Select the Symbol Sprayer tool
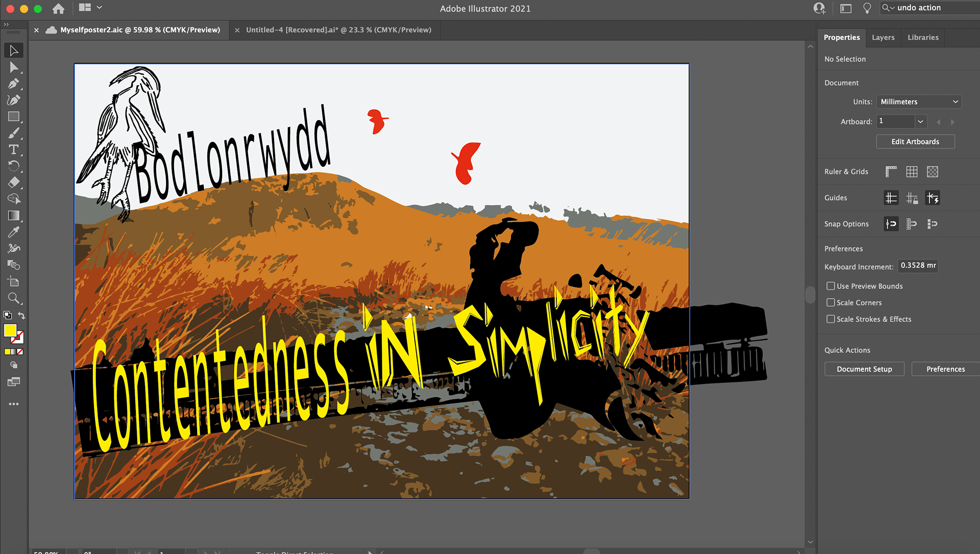 click(x=14, y=248)
